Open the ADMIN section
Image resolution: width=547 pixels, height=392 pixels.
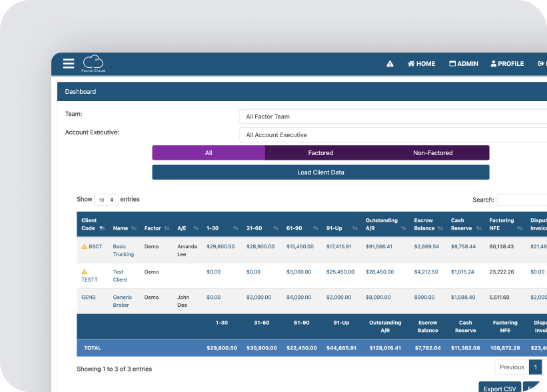pos(463,63)
